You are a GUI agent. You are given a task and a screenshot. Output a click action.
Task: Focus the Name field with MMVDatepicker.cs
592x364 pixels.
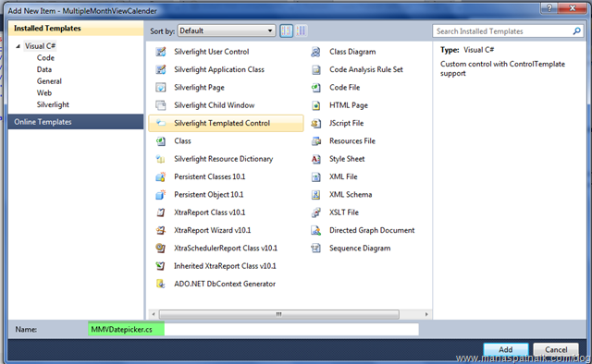(x=253, y=329)
